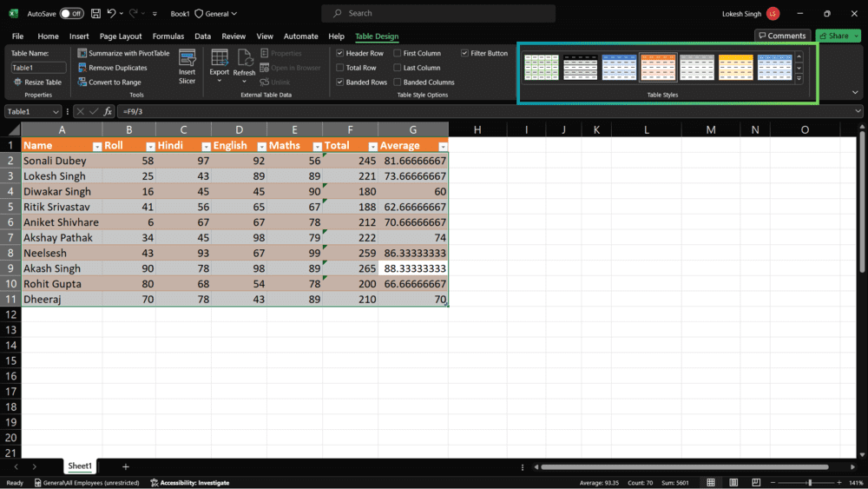Click the insert function fx icon
Screen dimensions: 868x489
coord(108,111)
